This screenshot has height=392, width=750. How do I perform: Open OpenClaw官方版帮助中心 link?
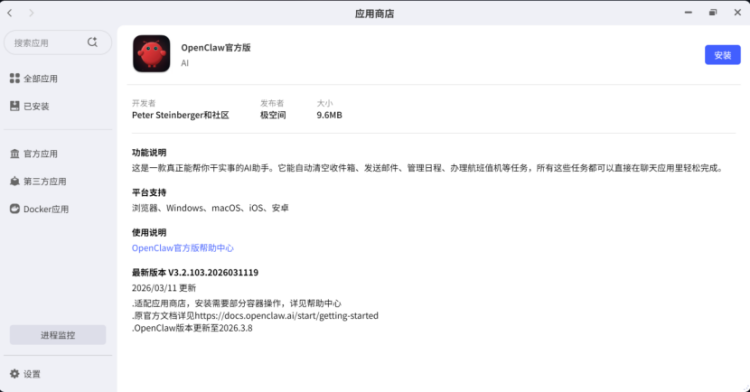[183, 248]
